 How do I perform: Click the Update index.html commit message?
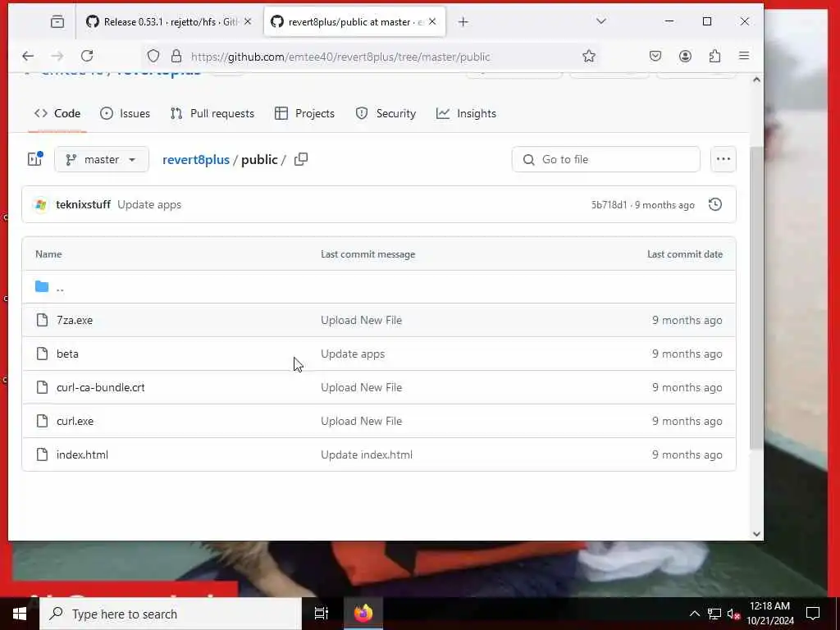pos(367,454)
